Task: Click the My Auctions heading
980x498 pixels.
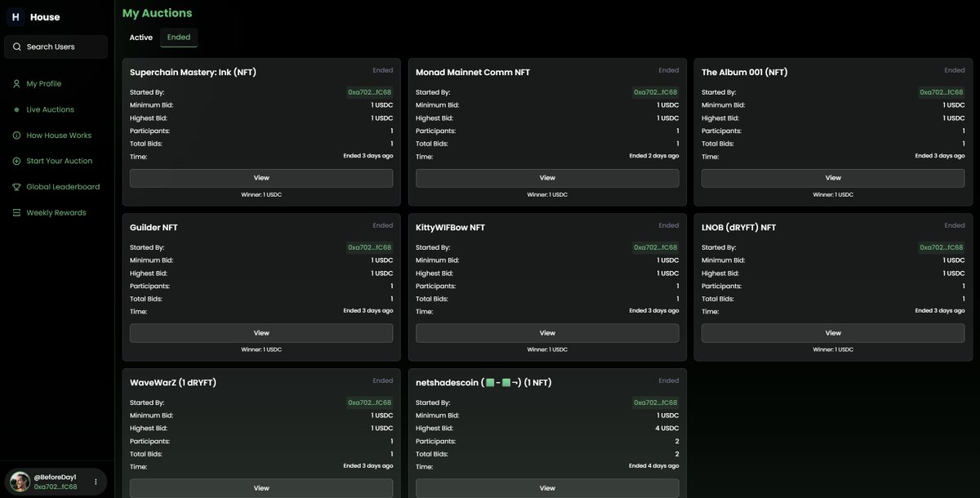Action: (x=158, y=13)
